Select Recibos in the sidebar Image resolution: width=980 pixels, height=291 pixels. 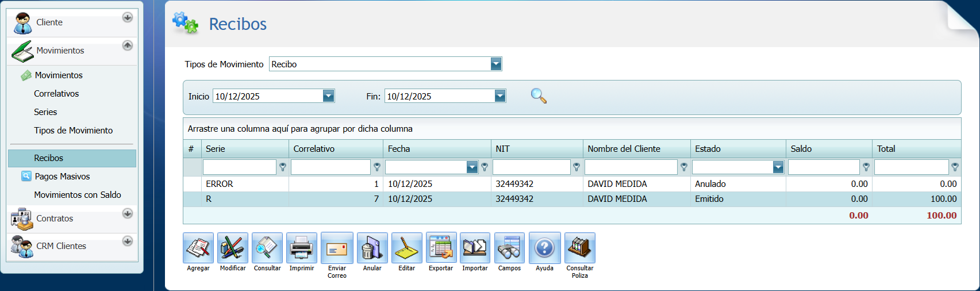coord(72,158)
